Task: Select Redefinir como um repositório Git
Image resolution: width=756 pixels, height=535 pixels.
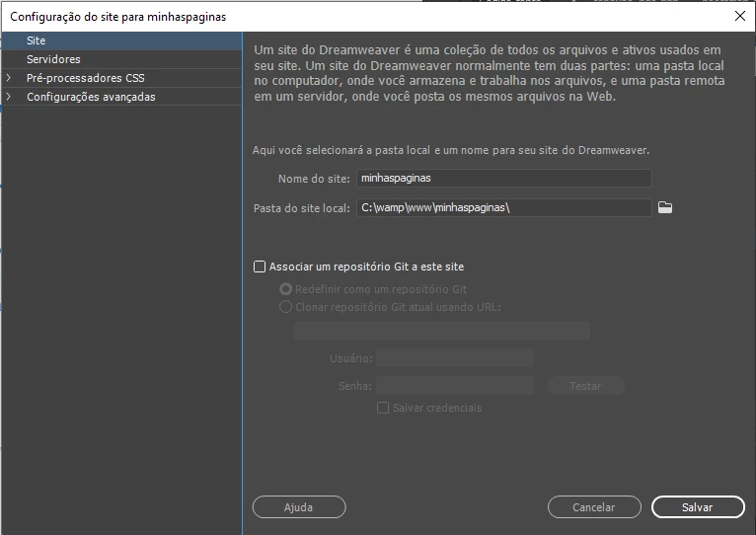Action: pos(285,289)
